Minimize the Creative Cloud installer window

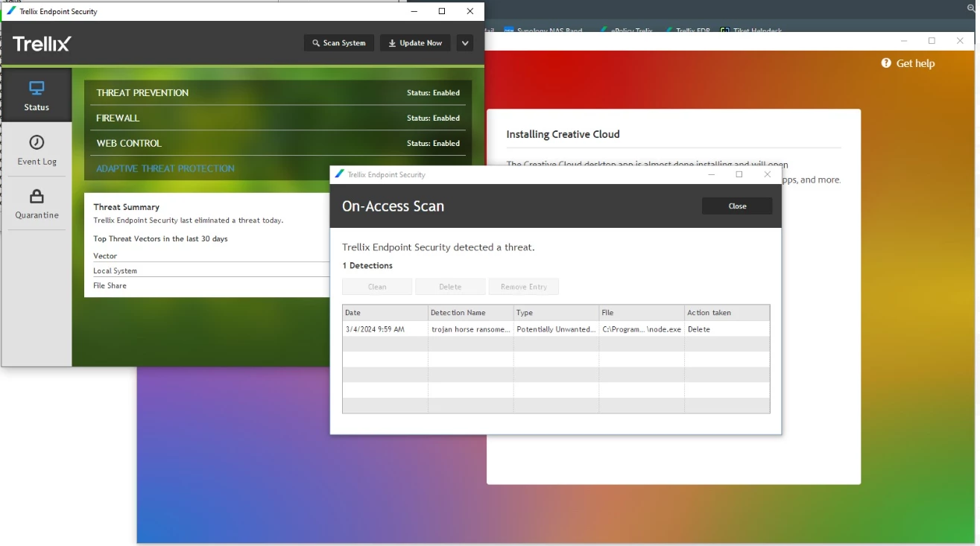coord(904,41)
